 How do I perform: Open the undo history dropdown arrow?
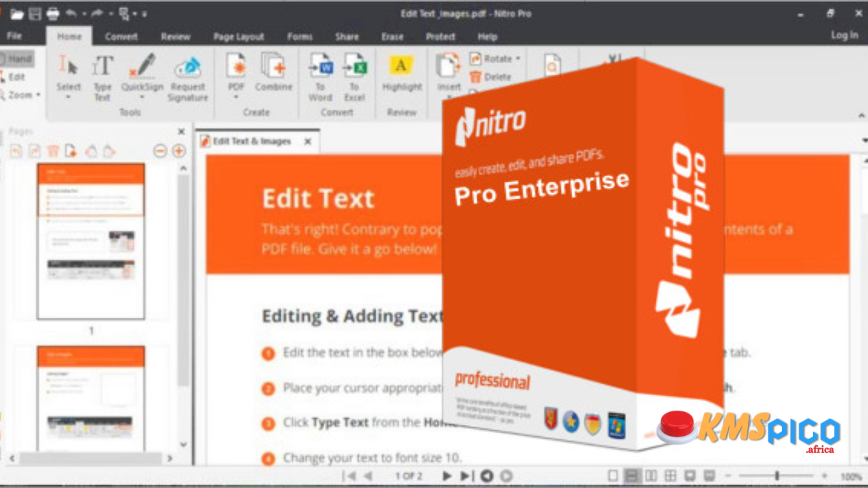[x=83, y=14]
